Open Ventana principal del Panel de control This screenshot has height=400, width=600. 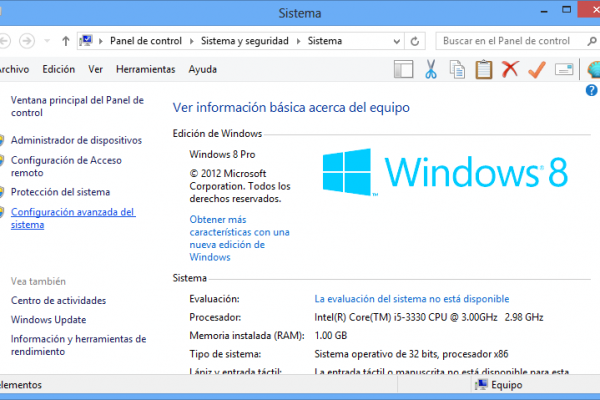tap(77, 106)
